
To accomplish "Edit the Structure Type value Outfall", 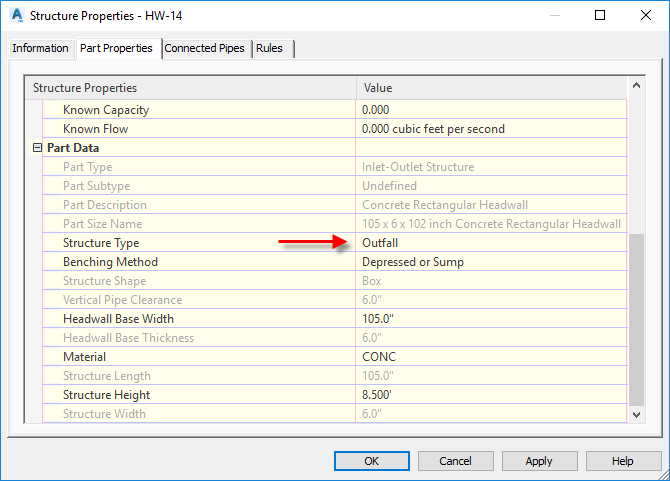I will tap(490, 243).
